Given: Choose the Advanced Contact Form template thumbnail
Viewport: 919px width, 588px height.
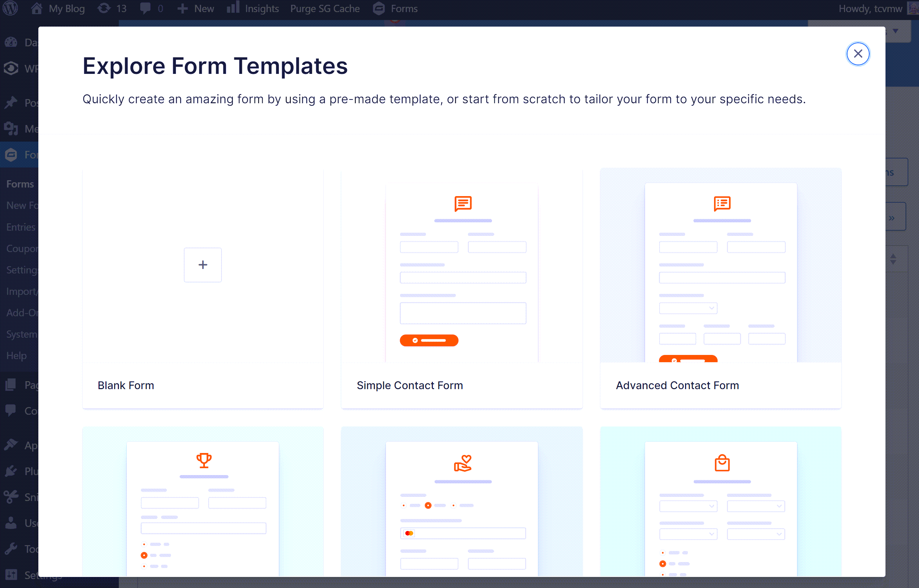Looking at the screenshot, I should [x=720, y=266].
